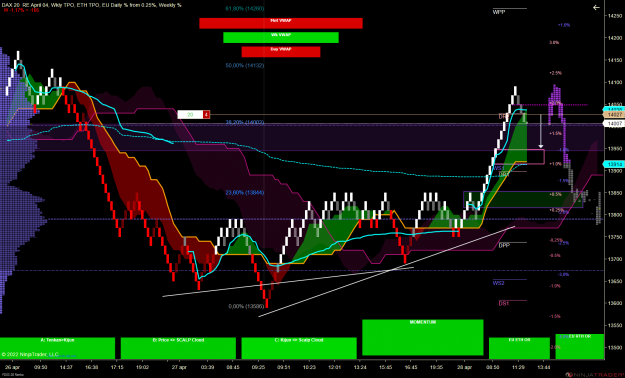Image resolution: width=625 pixels, height=378 pixels.
Task: Select the cyan 13914 price marker
Action: point(614,164)
